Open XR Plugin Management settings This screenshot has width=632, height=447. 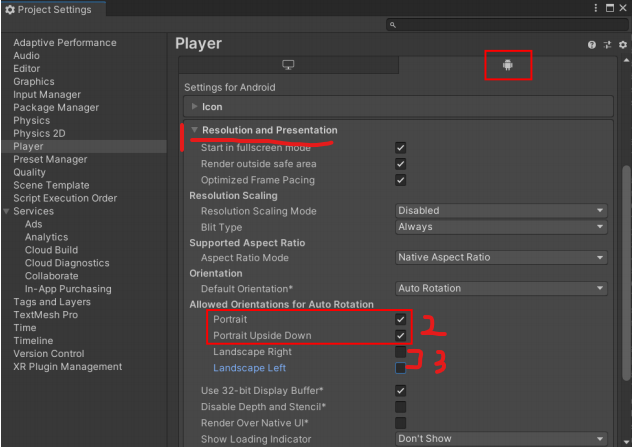(67, 367)
